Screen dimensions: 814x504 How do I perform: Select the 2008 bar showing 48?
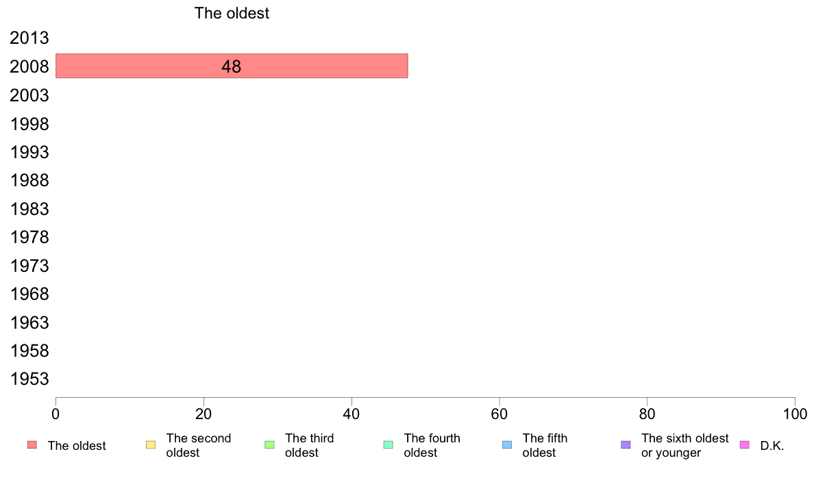[x=232, y=66]
